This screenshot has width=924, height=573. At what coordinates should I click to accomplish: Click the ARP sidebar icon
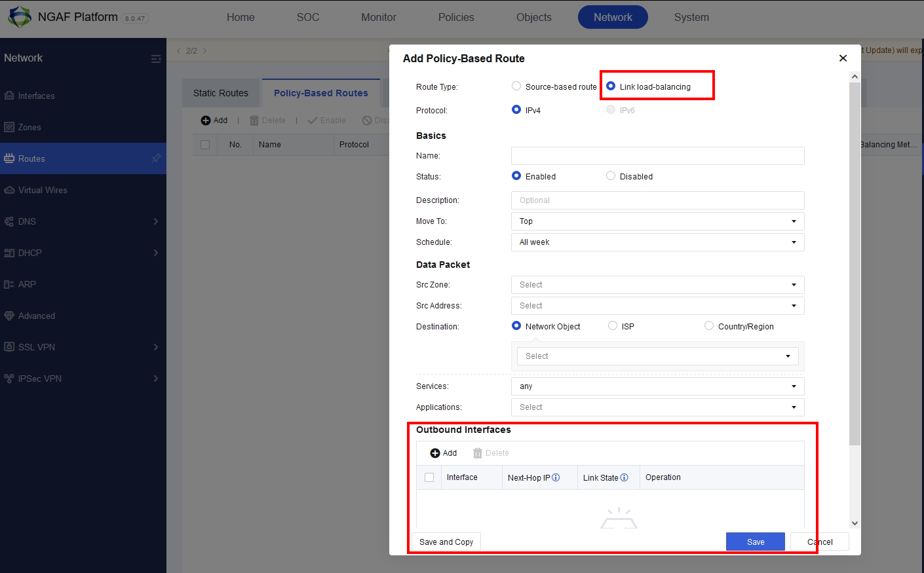9,284
